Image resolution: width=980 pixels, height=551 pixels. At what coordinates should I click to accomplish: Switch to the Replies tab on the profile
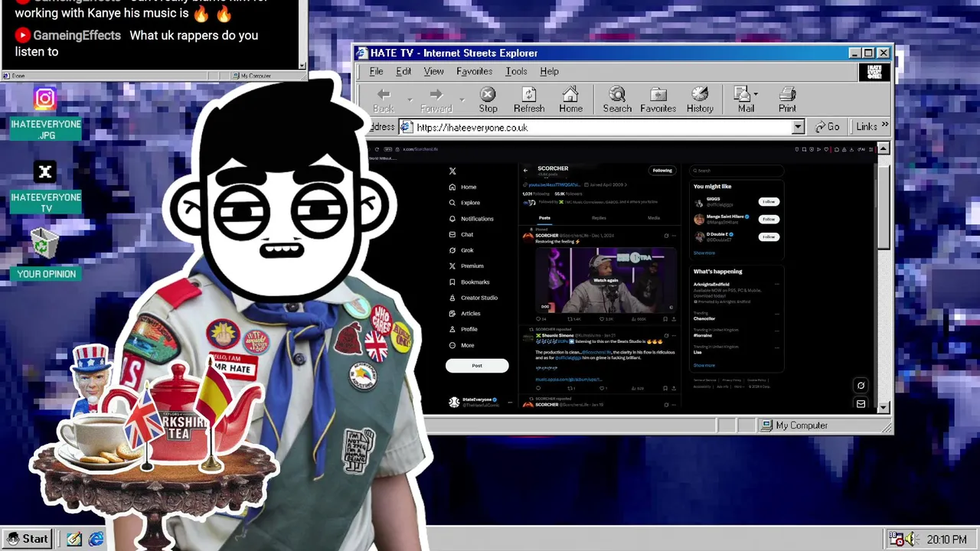point(599,218)
